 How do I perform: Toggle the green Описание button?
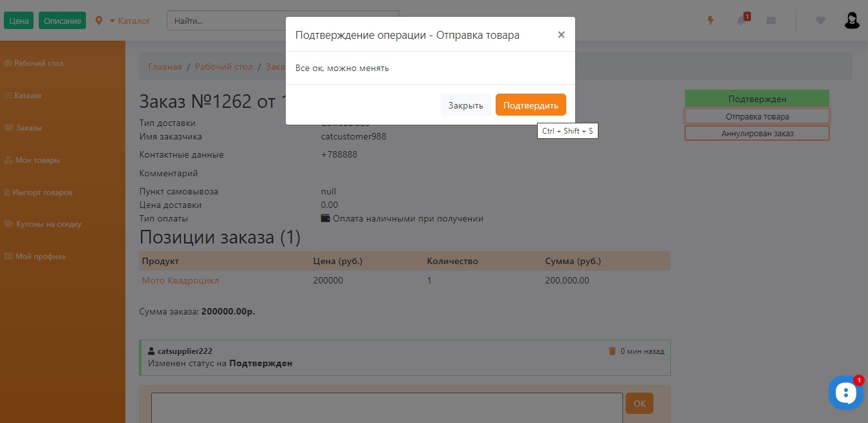pyautogui.click(x=62, y=21)
